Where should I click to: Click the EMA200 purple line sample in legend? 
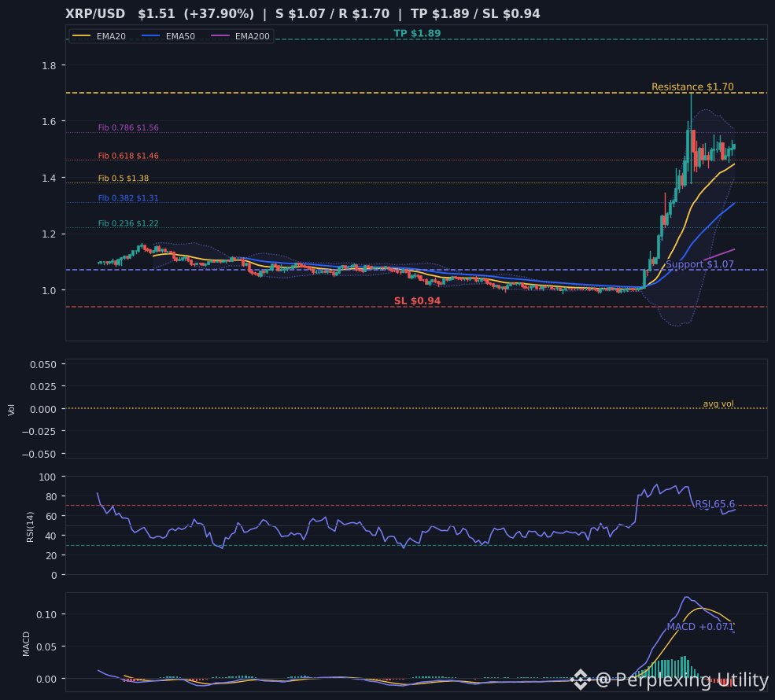(x=220, y=36)
